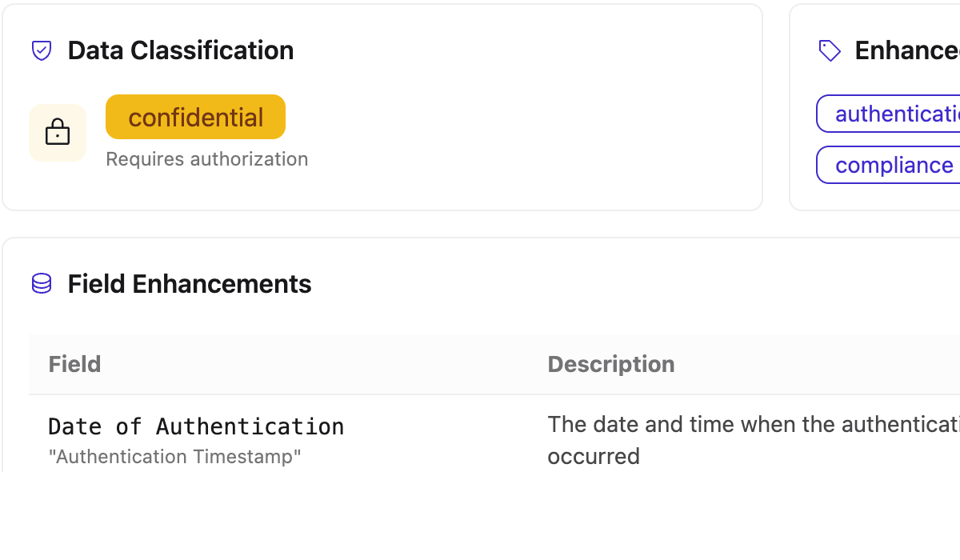Screen dimensions: 960x560
Task: Click the Enhanced tags panel heading
Action: coord(907,50)
